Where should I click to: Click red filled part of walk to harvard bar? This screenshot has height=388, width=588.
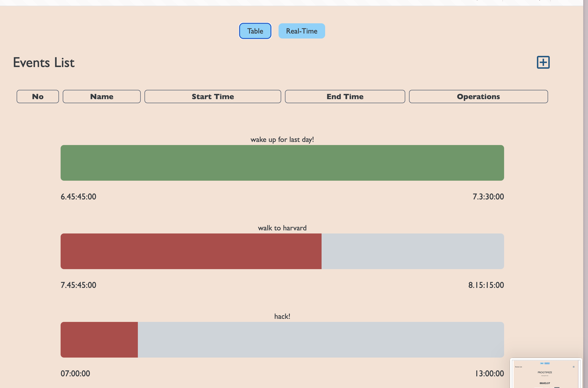(191, 251)
